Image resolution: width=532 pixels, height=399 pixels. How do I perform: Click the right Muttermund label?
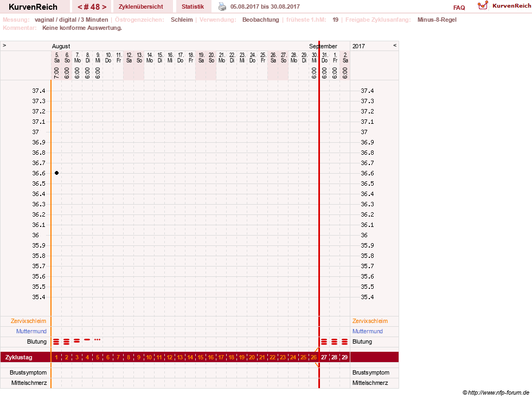pos(368,331)
